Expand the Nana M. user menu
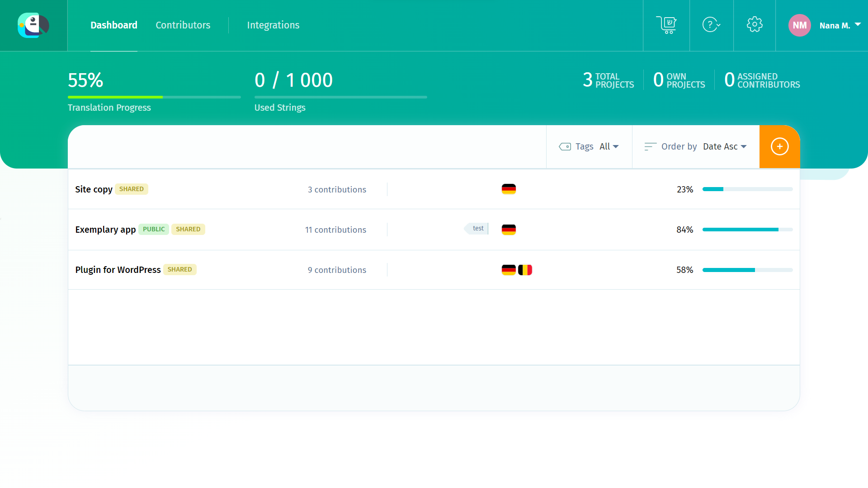868x488 pixels. 840,25
